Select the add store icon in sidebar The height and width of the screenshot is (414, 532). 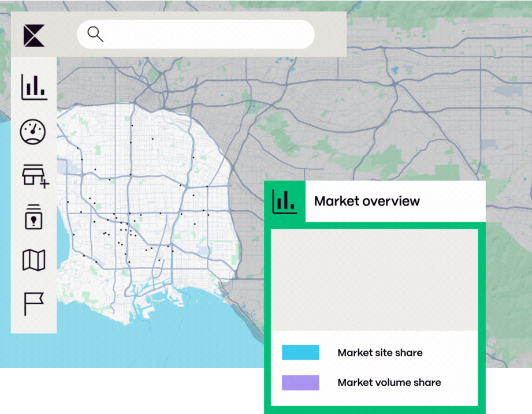[x=35, y=174]
